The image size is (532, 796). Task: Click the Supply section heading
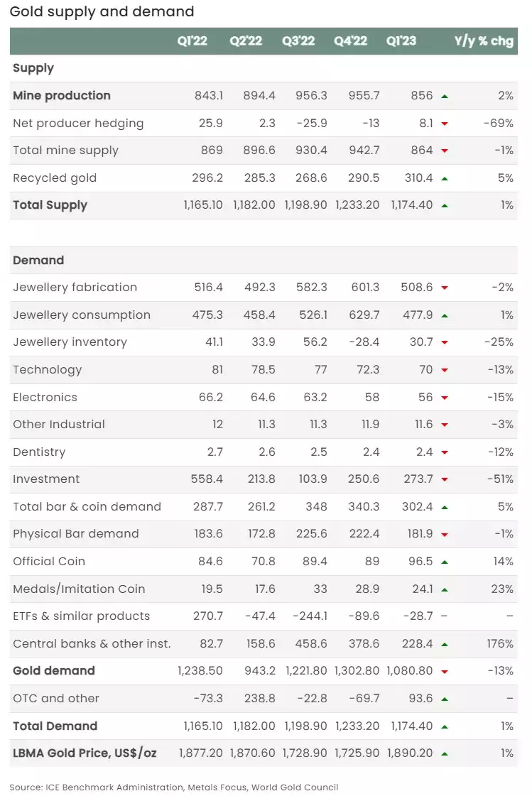point(33,68)
